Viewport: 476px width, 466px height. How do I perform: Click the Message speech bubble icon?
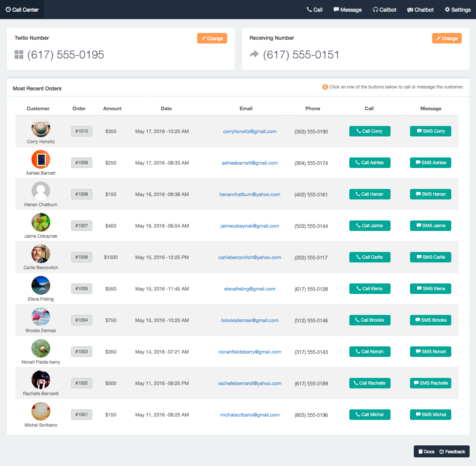coord(336,9)
